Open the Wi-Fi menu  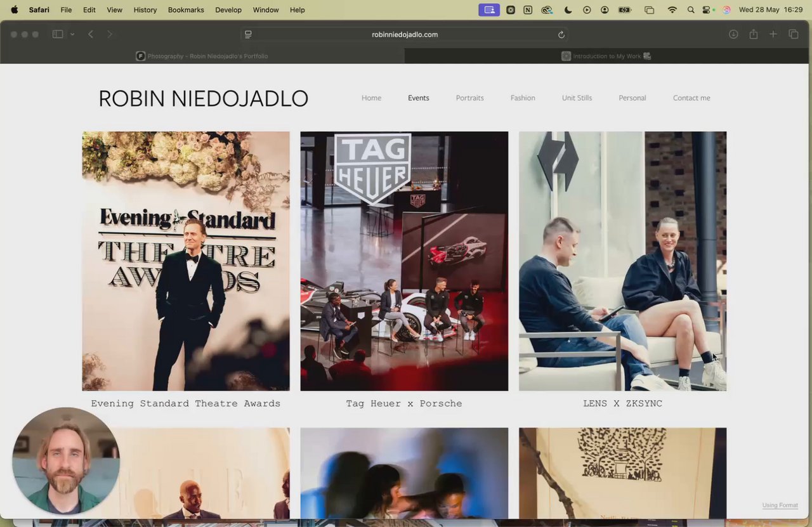(x=672, y=10)
